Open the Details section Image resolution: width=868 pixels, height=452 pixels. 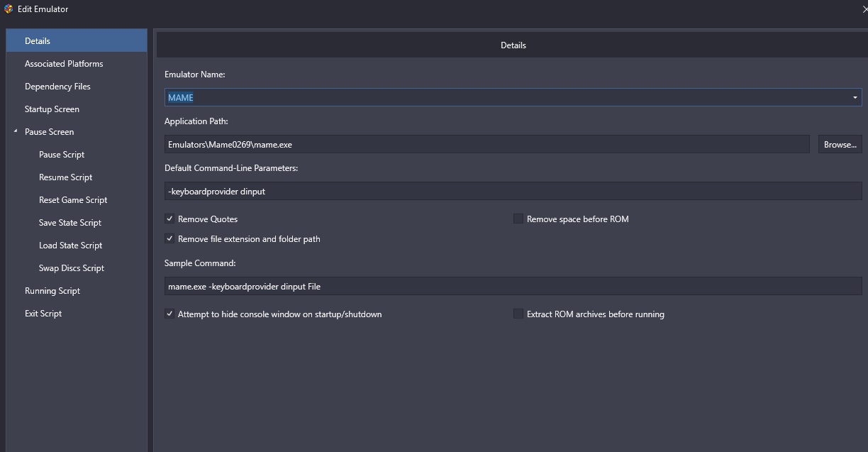click(77, 41)
